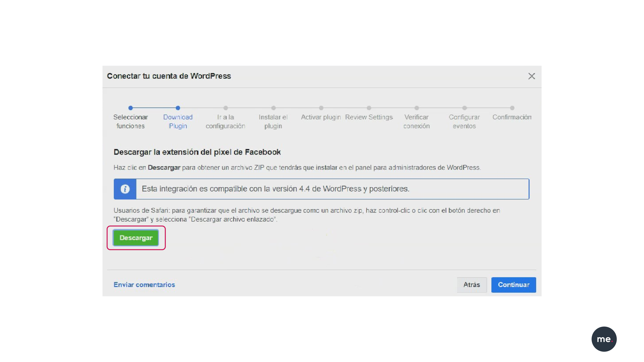Screen dimensions: 644x362
Task: Click the me. logo badge
Action: [604, 339]
